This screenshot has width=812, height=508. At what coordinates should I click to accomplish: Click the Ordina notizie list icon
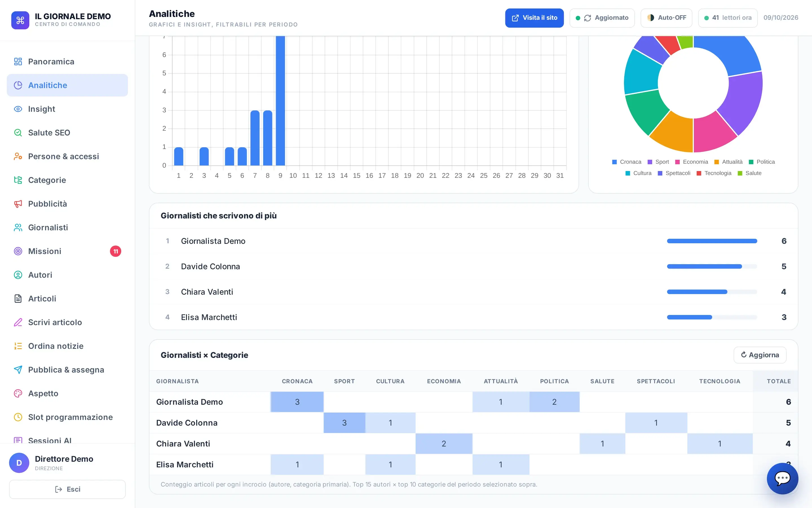(18, 346)
